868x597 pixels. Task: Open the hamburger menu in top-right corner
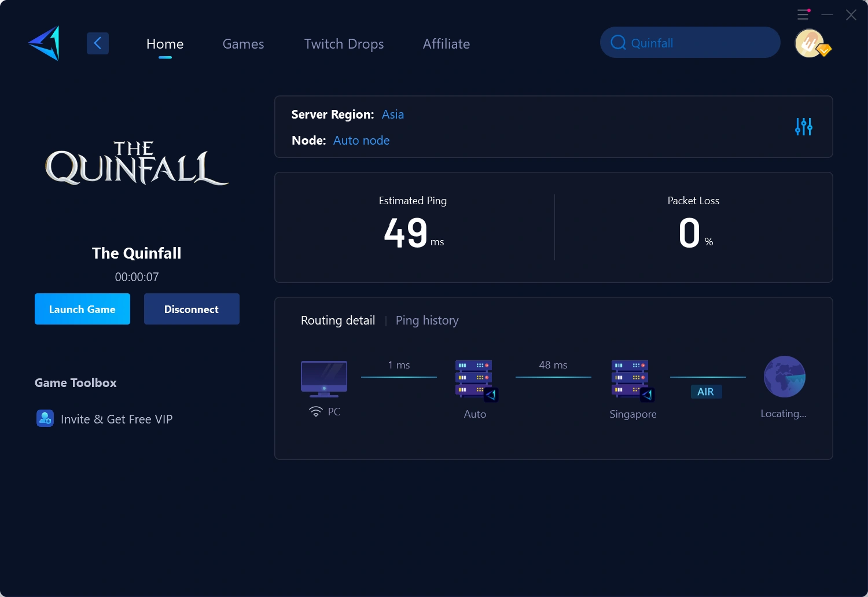tap(803, 14)
